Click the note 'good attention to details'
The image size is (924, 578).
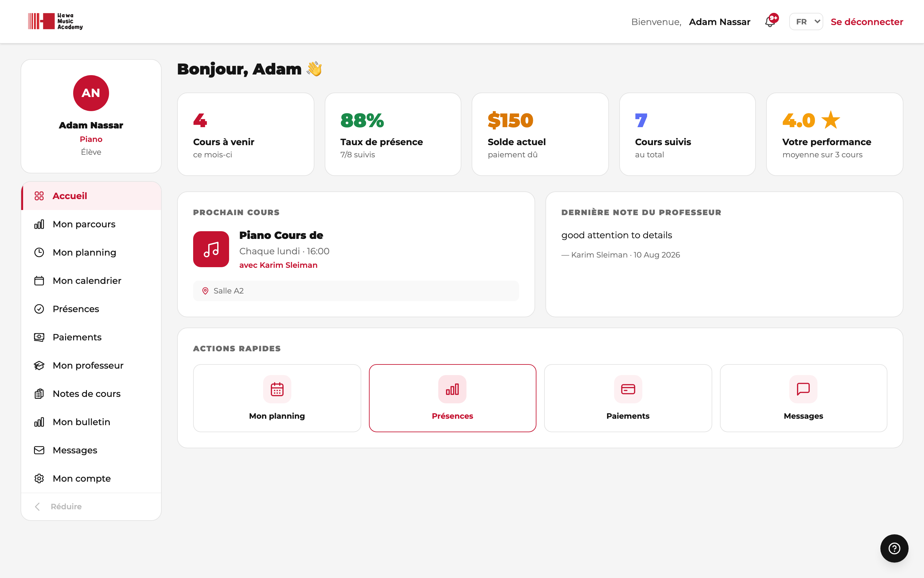coord(617,235)
